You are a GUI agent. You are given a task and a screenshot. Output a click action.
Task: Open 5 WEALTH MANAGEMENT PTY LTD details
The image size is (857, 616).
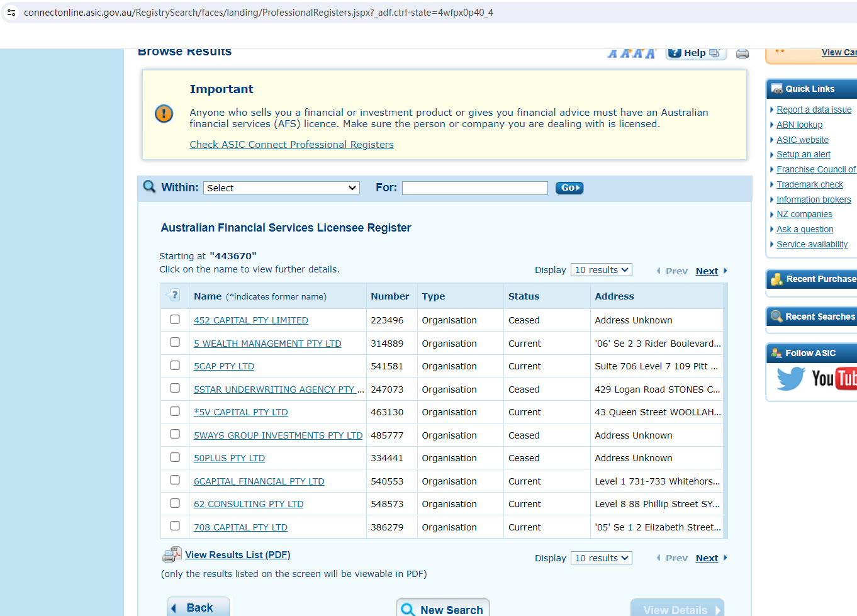pyautogui.click(x=267, y=344)
